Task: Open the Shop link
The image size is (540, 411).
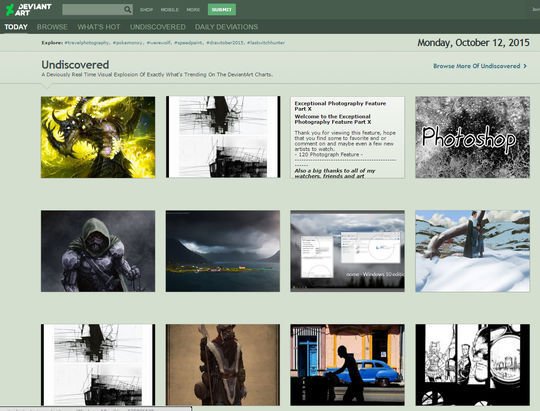Action: tap(146, 10)
